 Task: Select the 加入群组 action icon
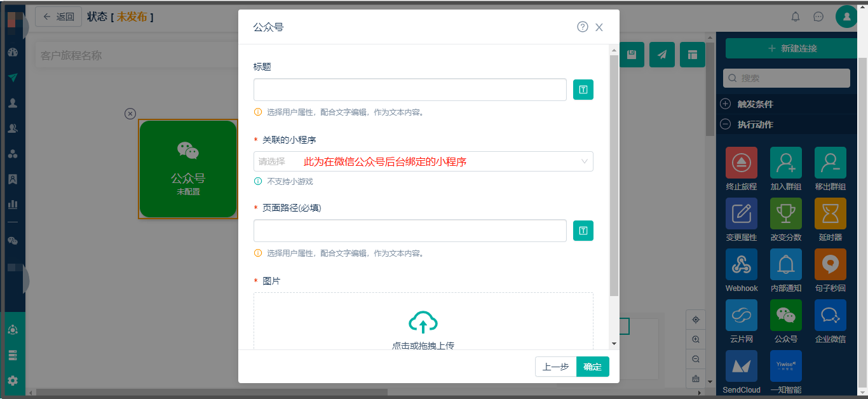click(x=786, y=163)
